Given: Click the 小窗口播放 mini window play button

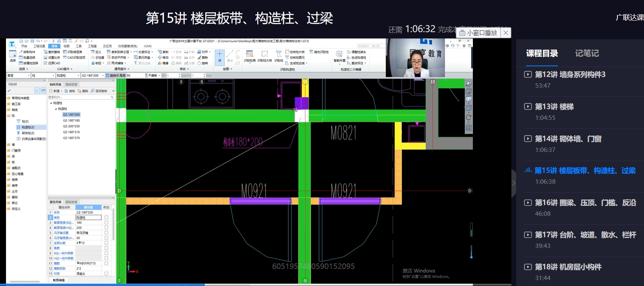Looking at the screenshot, I should 478,33.
